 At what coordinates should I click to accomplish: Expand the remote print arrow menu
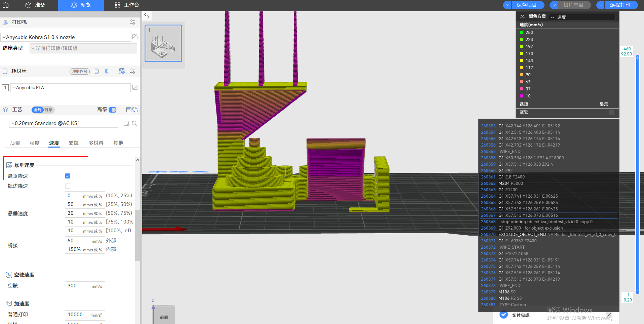pos(601,5)
